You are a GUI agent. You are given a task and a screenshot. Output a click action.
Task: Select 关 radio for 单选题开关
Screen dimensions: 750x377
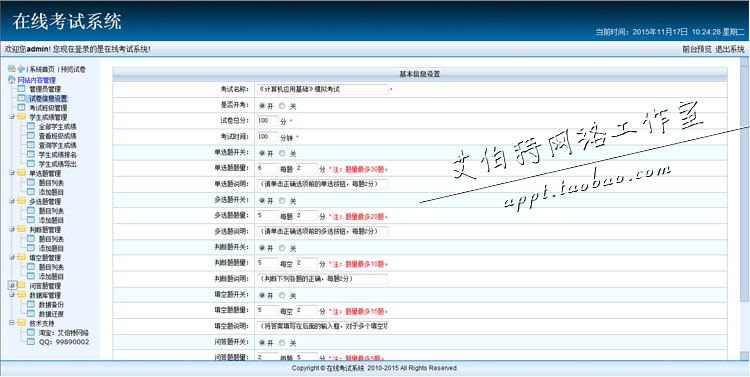coord(282,153)
